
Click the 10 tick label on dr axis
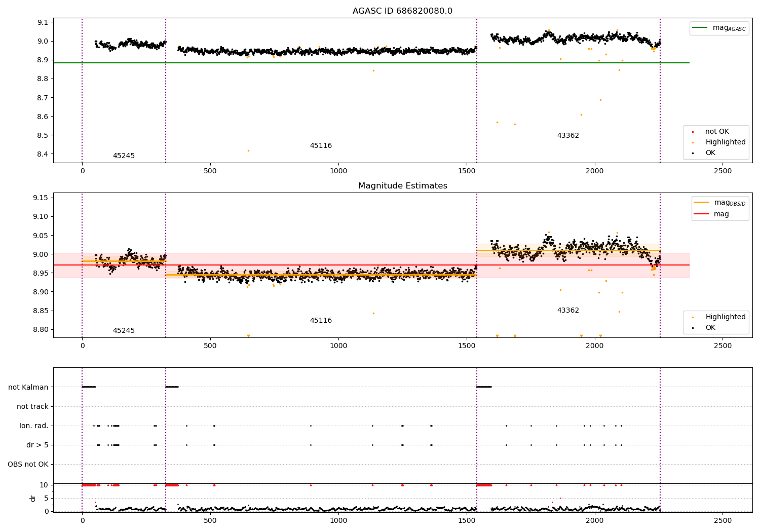[44, 485]
